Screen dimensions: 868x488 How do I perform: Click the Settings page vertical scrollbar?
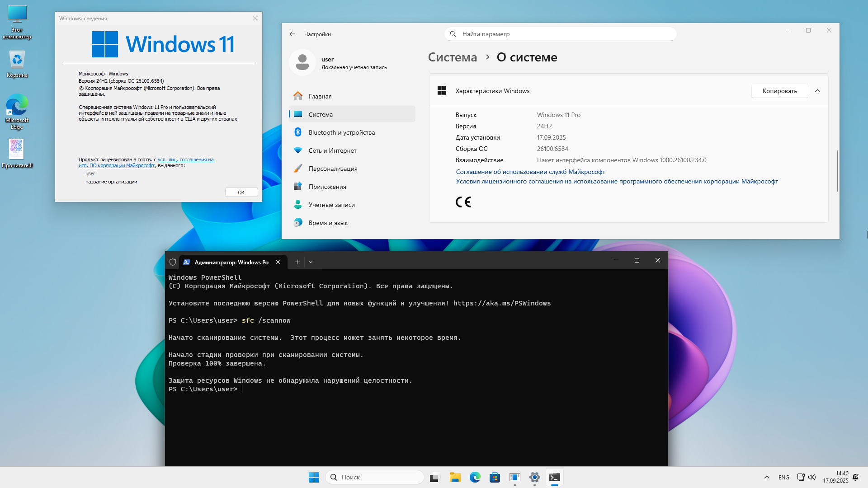(x=837, y=171)
